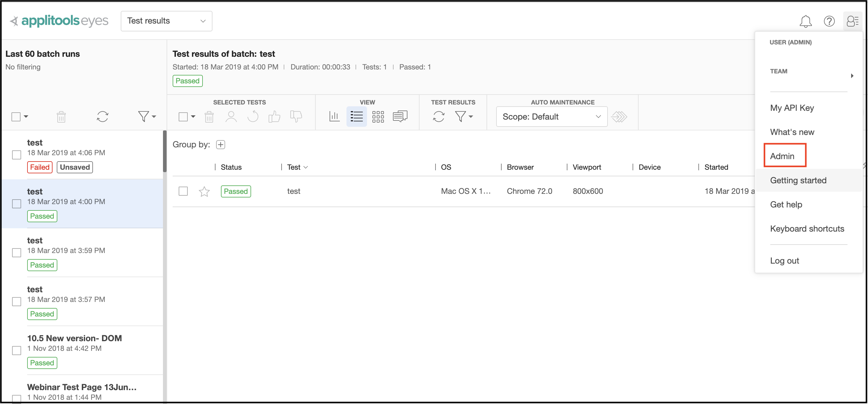Viewport: 868px width, 404px height.
Task: Click Getting started in the menu
Action: coord(798,180)
